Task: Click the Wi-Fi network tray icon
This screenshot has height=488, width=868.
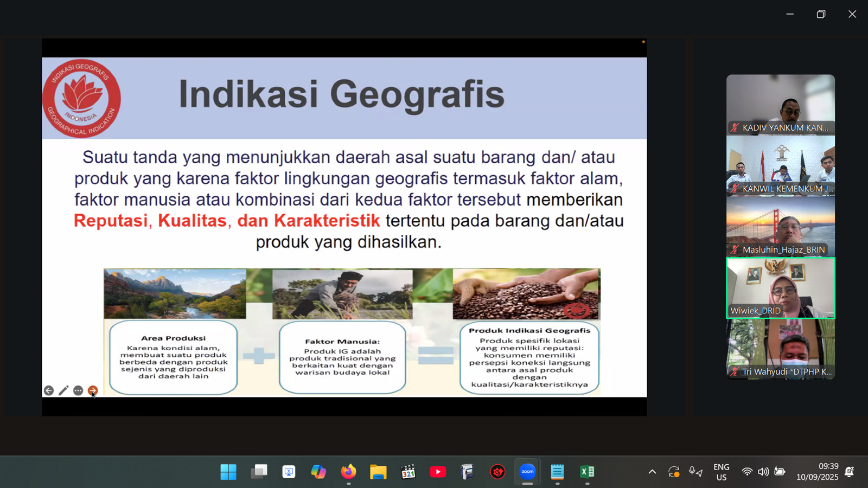Action: [x=747, y=472]
